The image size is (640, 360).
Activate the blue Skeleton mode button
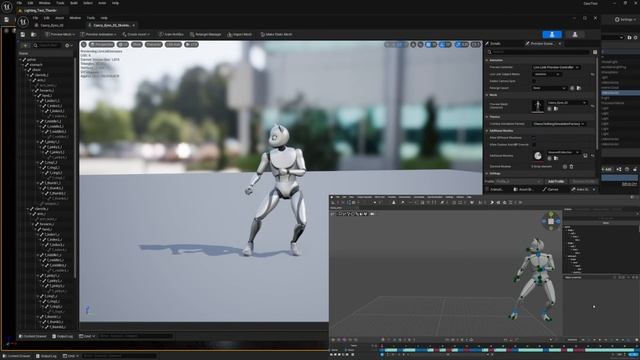coord(552,35)
